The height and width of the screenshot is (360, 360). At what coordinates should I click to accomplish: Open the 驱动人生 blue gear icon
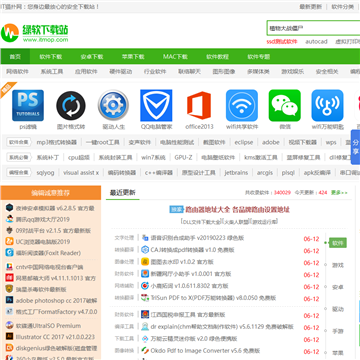pos(113,105)
